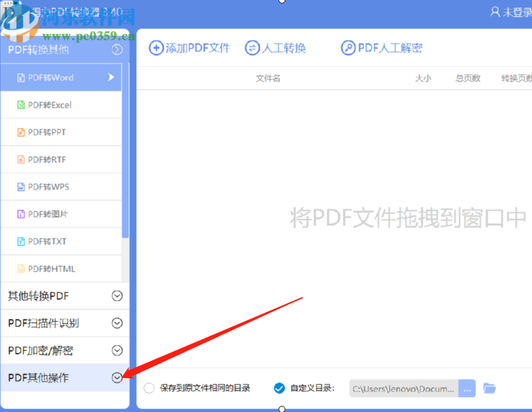532x412 pixels.
Task: Click the purple PDF转图片 icon
Action: (21, 214)
